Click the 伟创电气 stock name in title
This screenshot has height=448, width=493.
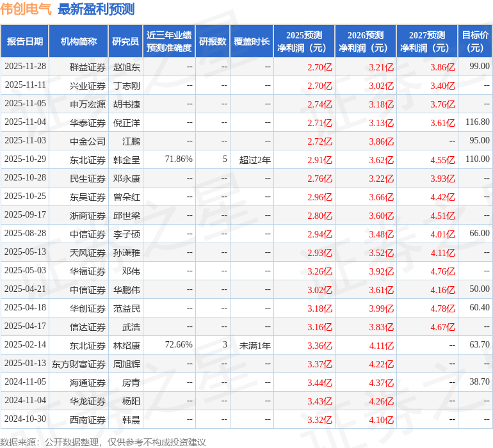pyautogui.click(x=26, y=9)
